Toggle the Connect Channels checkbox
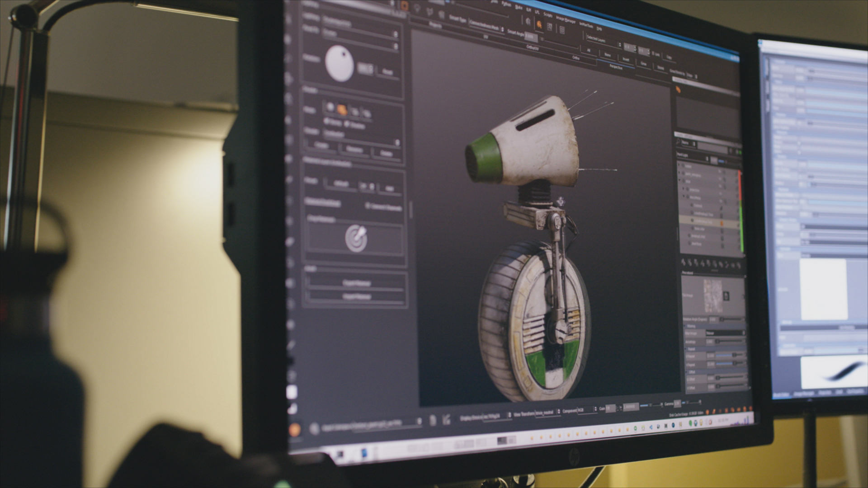The width and height of the screenshot is (868, 488). pos(368,206)
